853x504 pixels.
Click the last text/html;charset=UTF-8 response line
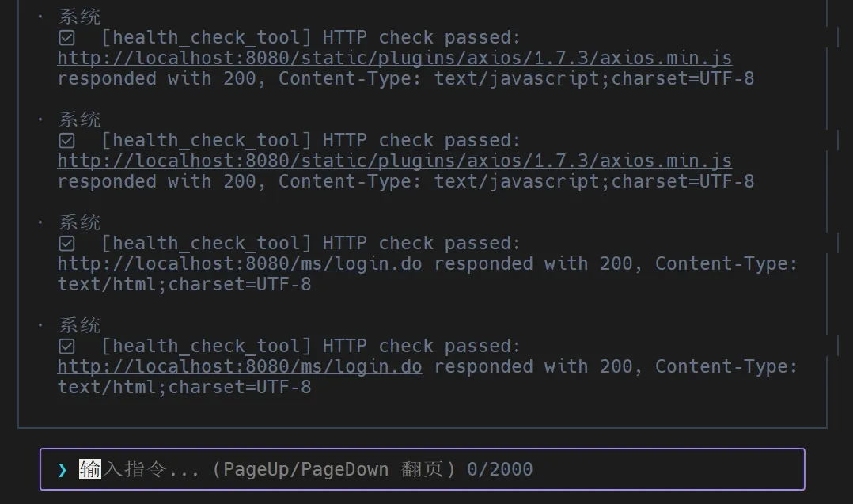point(184,387)
